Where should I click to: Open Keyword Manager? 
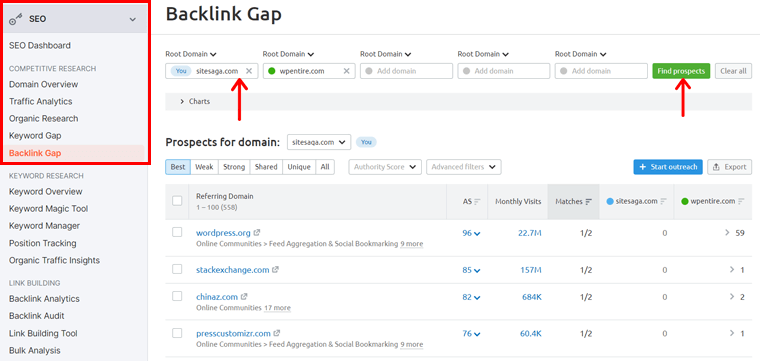coord(45,226)
